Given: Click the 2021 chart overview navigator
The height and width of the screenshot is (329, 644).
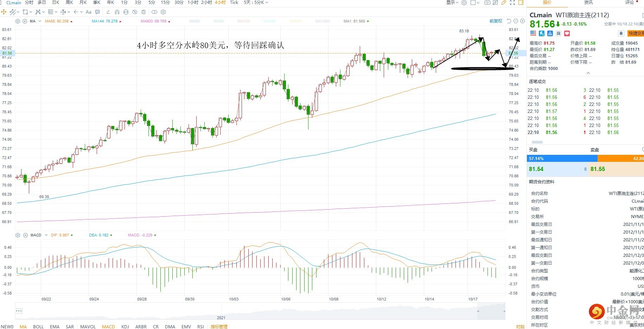Looking at the screenshot, I should point(260,311).
